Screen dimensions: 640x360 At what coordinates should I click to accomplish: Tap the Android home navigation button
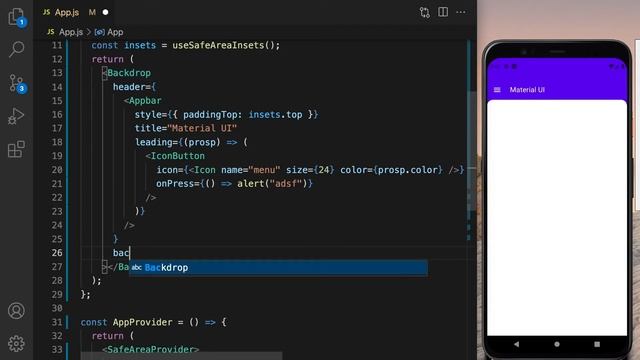557,344
